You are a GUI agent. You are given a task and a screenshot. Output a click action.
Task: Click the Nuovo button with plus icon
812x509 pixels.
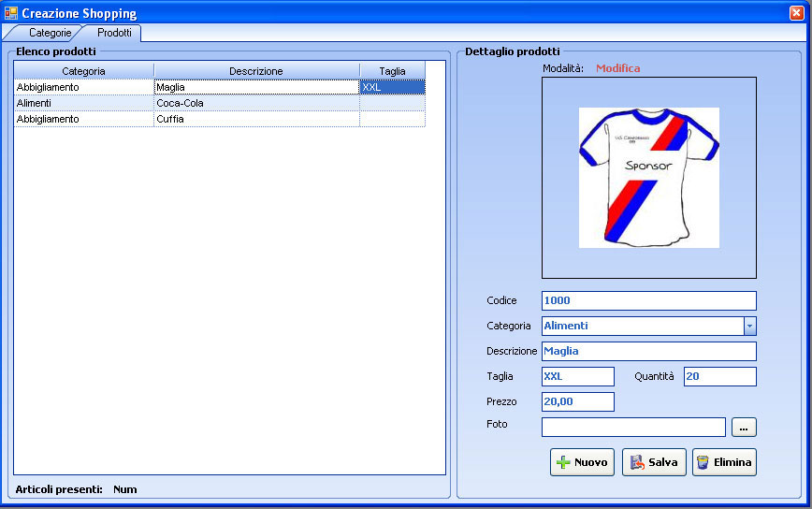(582, 462)
